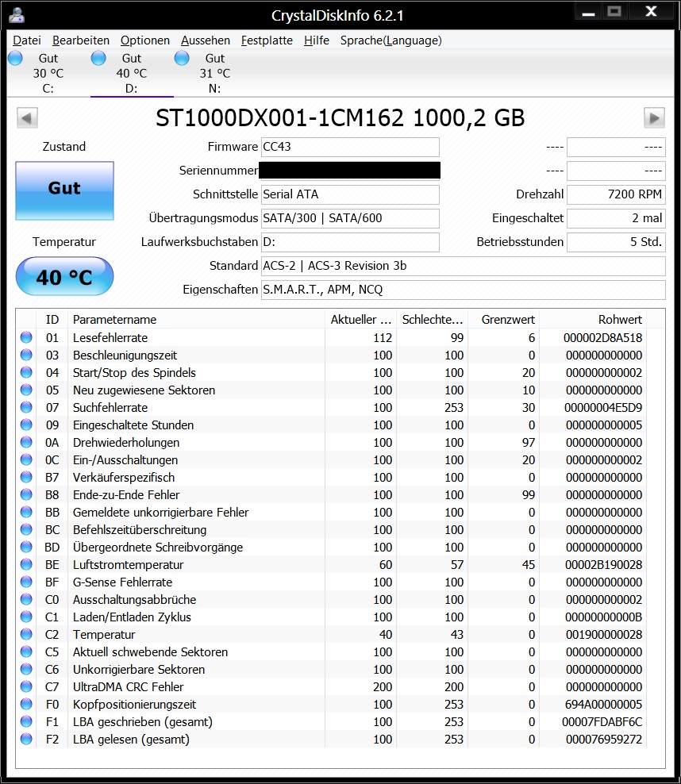Screen dimensions: 681x784
Task: Click the Aktueller column header
Action: pos(360,319)
